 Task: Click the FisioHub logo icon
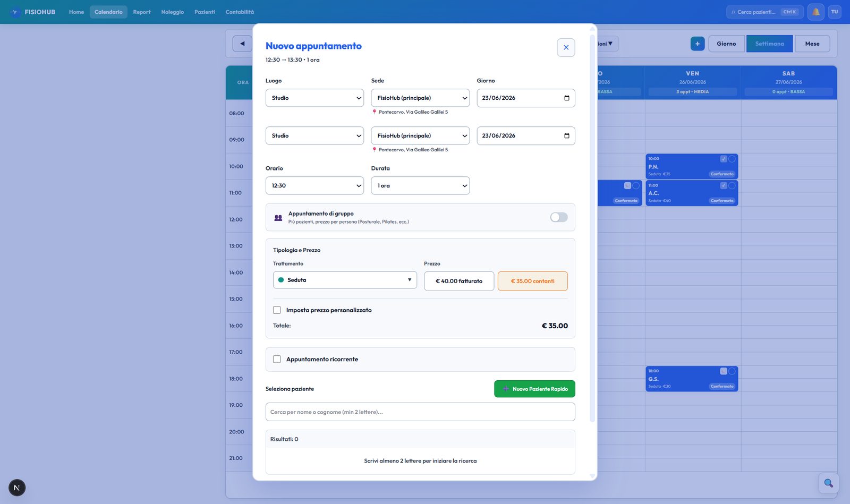[15, 12]
